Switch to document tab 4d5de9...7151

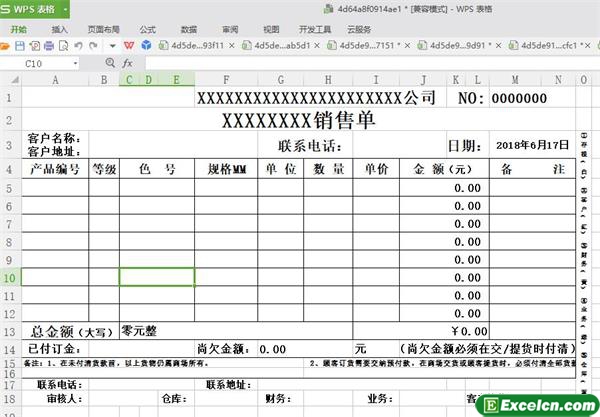(x=365, y=46)
